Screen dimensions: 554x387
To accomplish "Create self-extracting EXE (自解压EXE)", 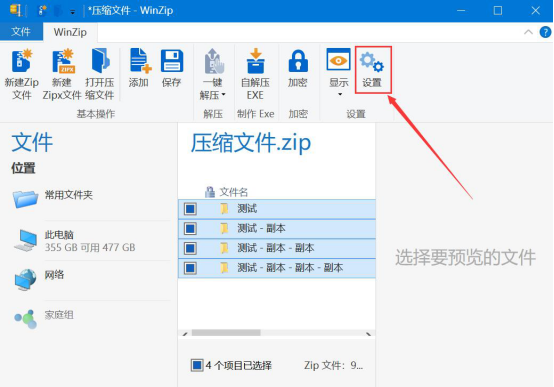I will click(x=256, y=61).
